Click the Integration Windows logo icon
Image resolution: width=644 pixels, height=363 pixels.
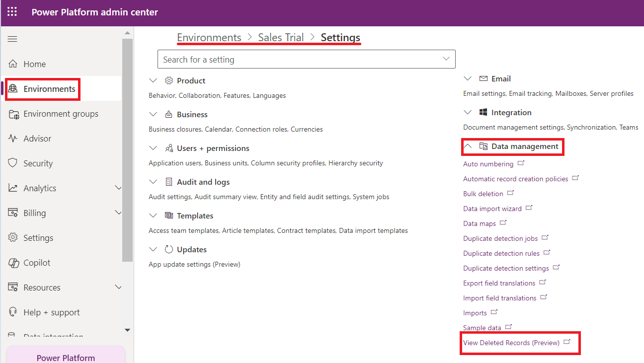tap(483, 112)
